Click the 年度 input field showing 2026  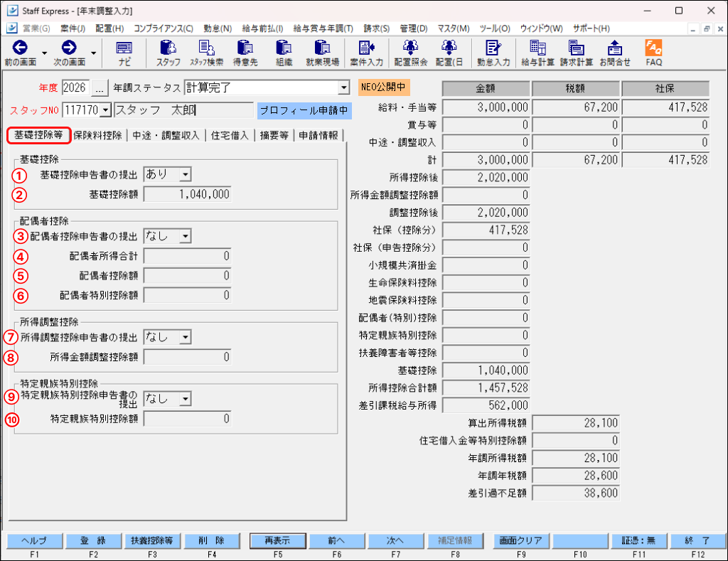(75, 87)
